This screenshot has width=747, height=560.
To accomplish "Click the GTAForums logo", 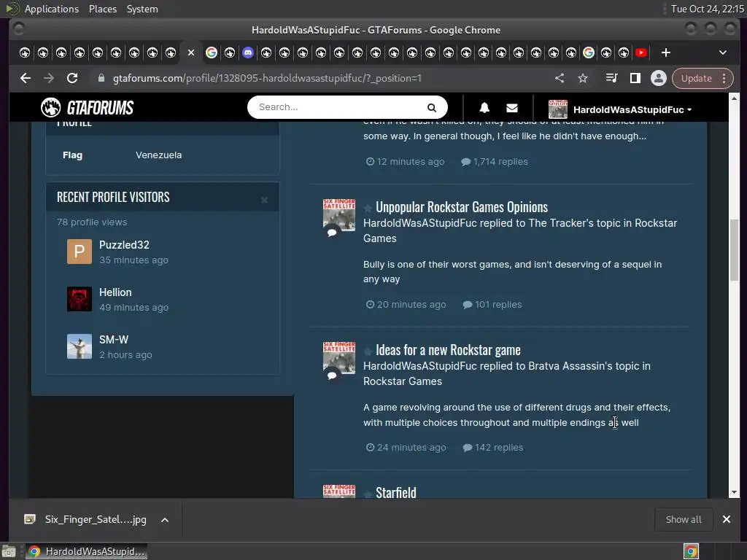I will [87, 108].
